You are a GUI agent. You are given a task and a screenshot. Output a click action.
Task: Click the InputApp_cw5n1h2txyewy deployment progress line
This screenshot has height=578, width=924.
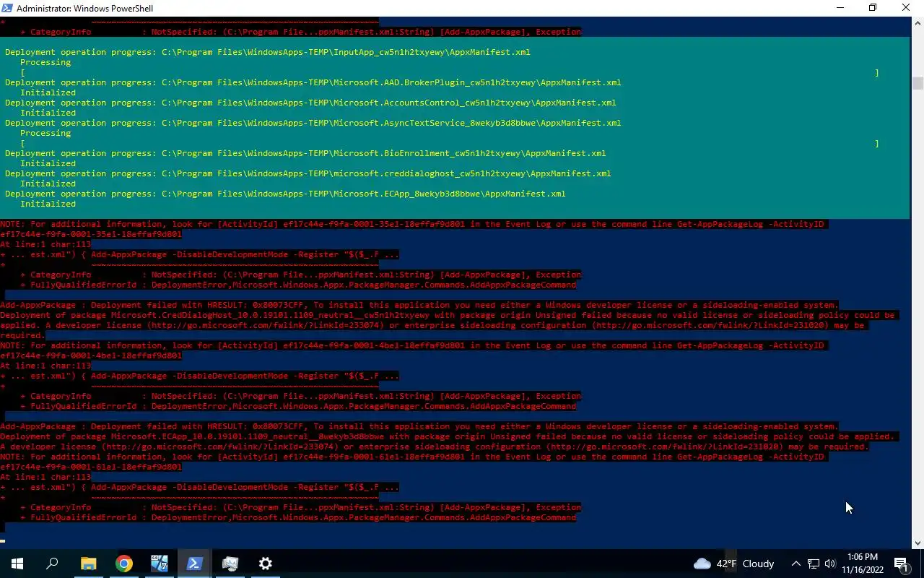[268, 52]
